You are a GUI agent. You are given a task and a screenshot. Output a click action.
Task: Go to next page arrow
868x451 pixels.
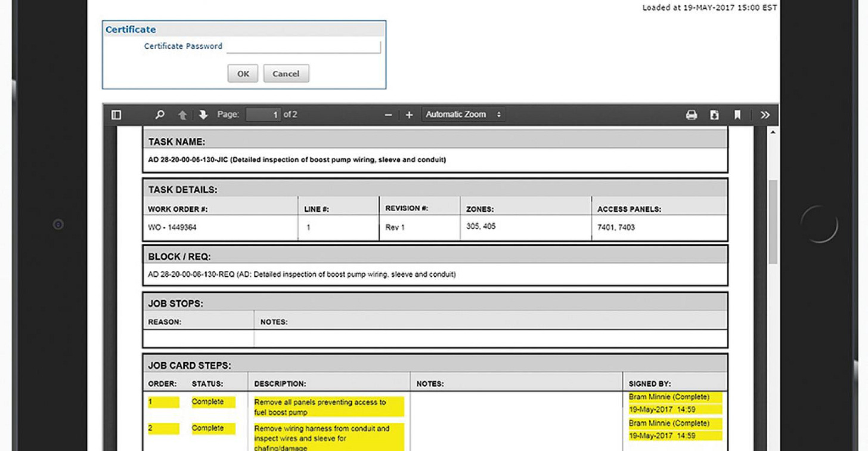coord(203,115)
